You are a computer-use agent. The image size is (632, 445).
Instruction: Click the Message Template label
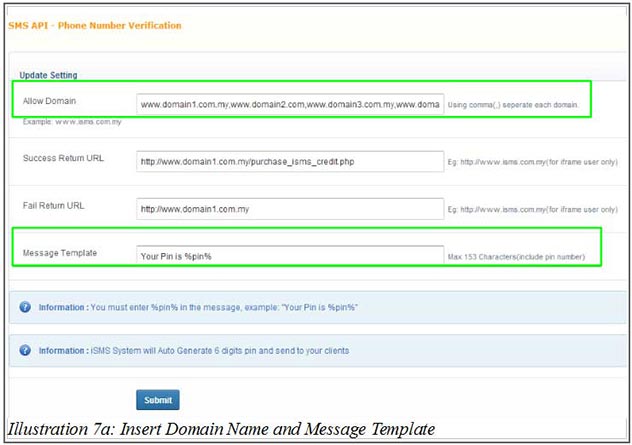click(x=59, y=253)
